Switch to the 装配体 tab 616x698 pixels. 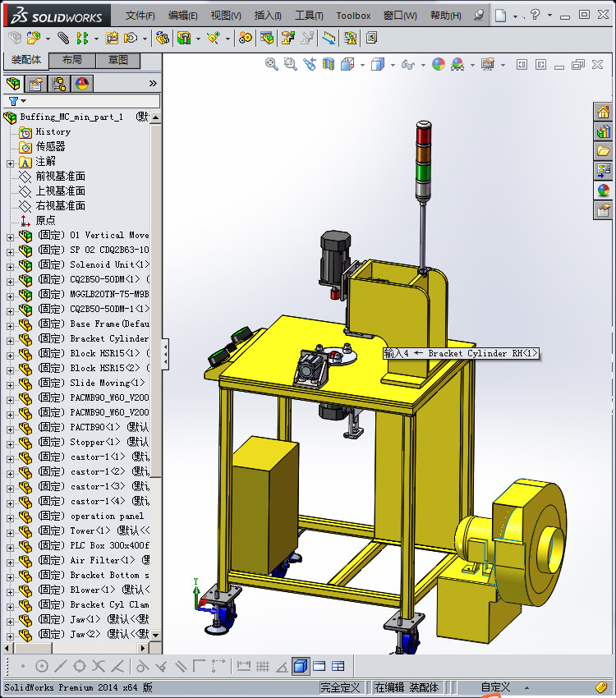tap(26, 60)
